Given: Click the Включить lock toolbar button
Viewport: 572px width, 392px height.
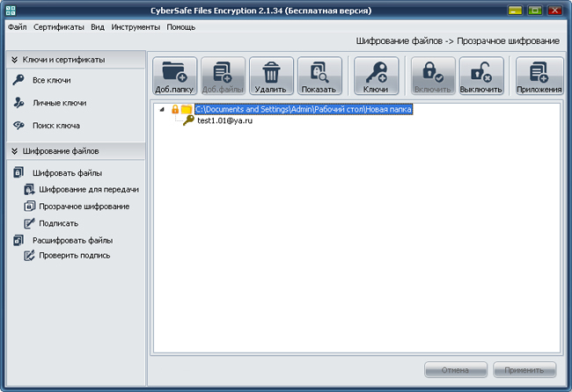Looking at the screenshot, I should (433, 76).
